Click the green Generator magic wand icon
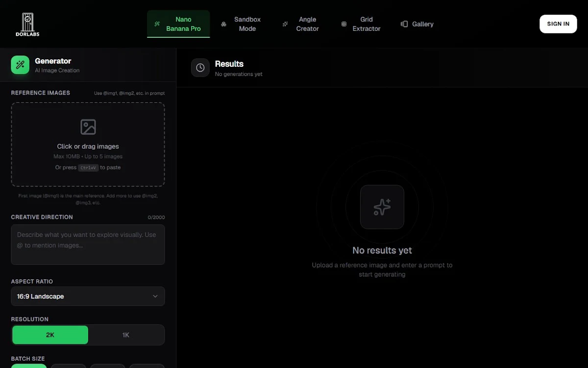 pos(20,65)
